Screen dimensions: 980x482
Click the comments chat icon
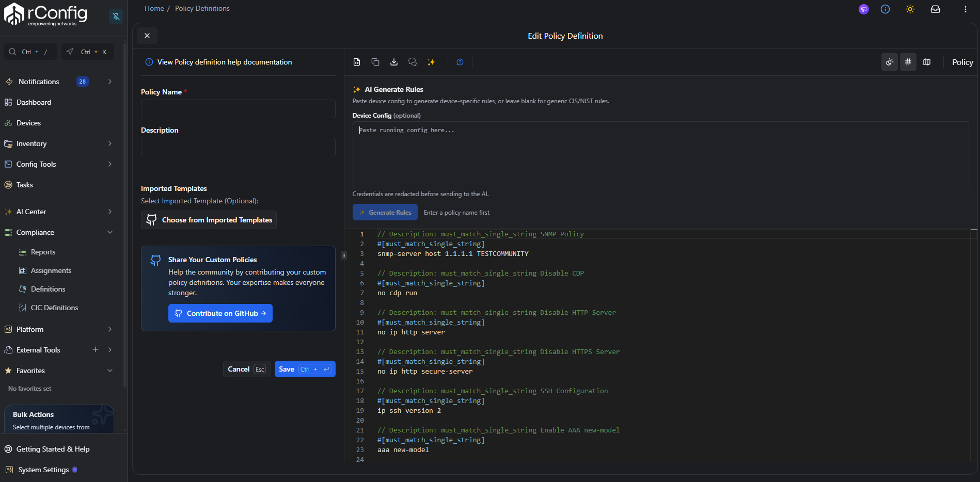[413, 62]
